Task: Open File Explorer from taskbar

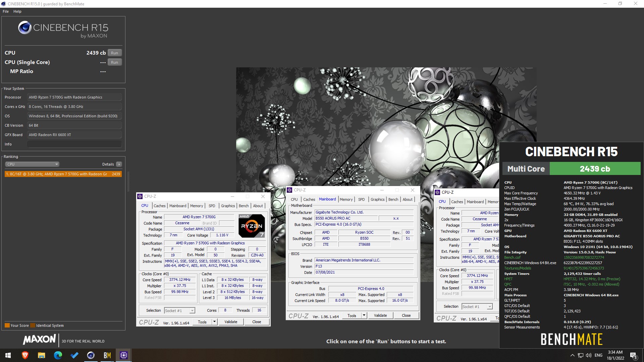Action: [41, 355]
